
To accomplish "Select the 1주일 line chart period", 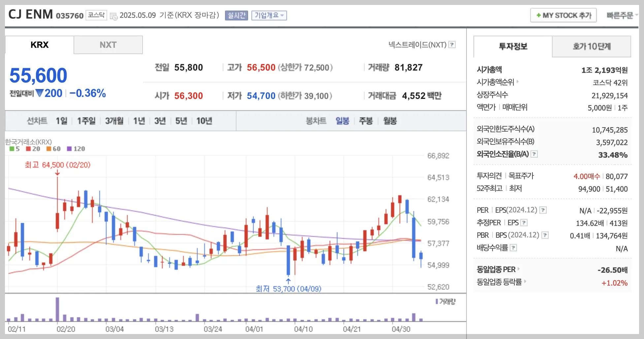I will [86, 121].
